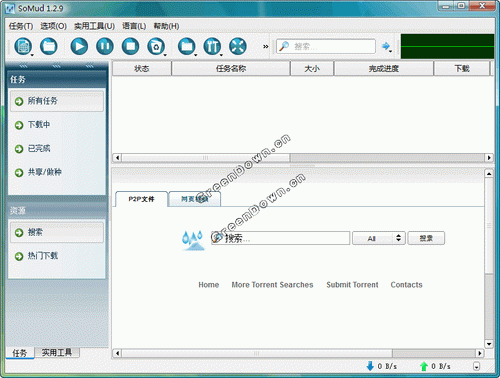
Task: Click the SoMud title bar app icon
Action: click(10, 8)
